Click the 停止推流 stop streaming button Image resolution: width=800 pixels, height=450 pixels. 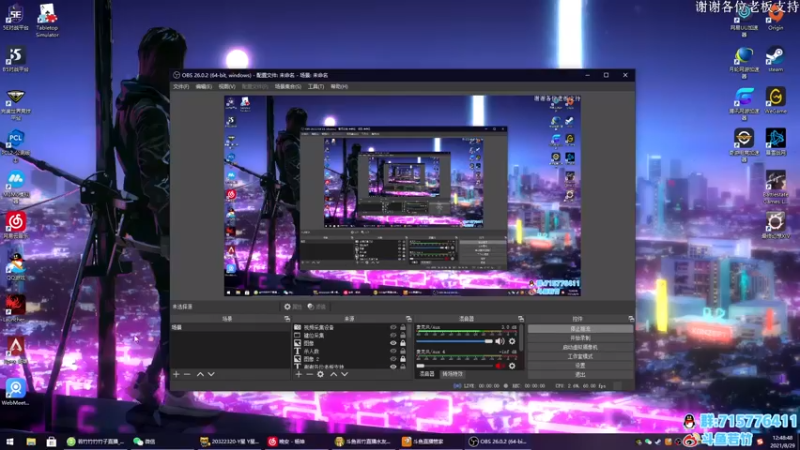[x=580, y=329]
